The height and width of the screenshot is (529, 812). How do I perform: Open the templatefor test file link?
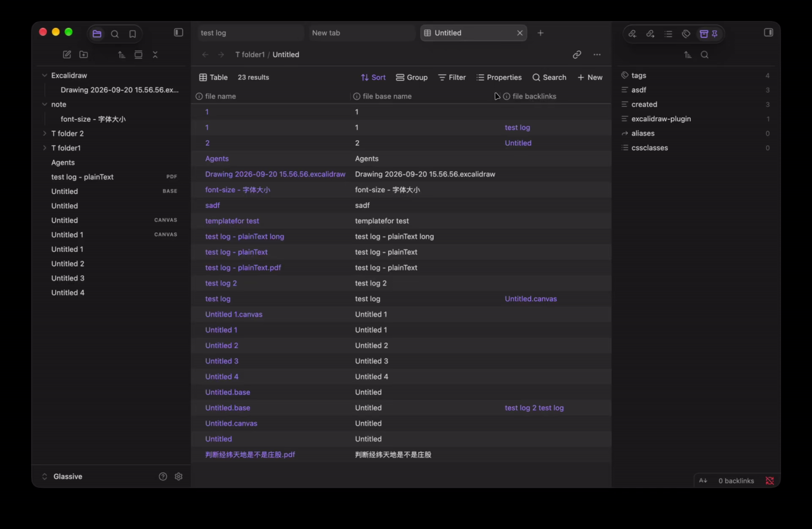(x=232, y=221)
